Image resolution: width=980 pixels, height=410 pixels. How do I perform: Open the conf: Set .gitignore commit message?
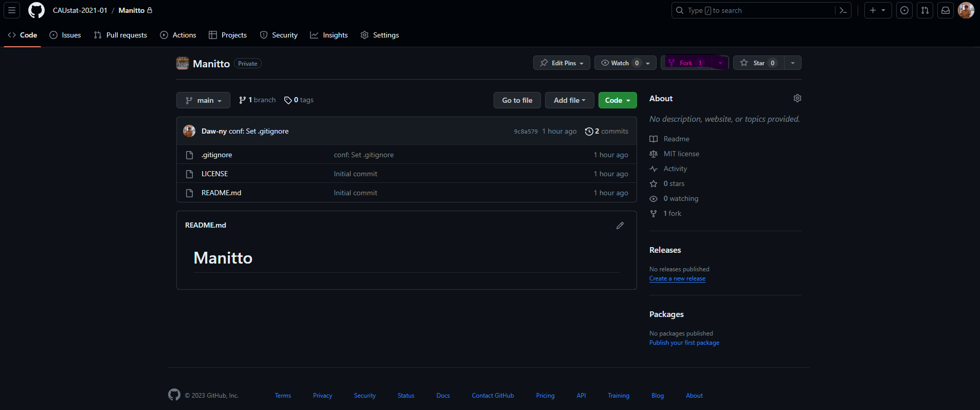tap(259, 131)
